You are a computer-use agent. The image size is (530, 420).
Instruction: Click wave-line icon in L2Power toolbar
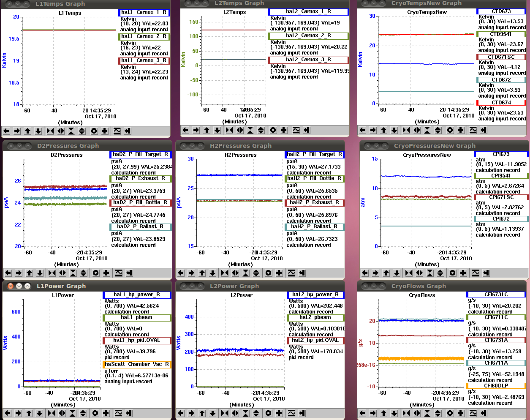(291, 413)
